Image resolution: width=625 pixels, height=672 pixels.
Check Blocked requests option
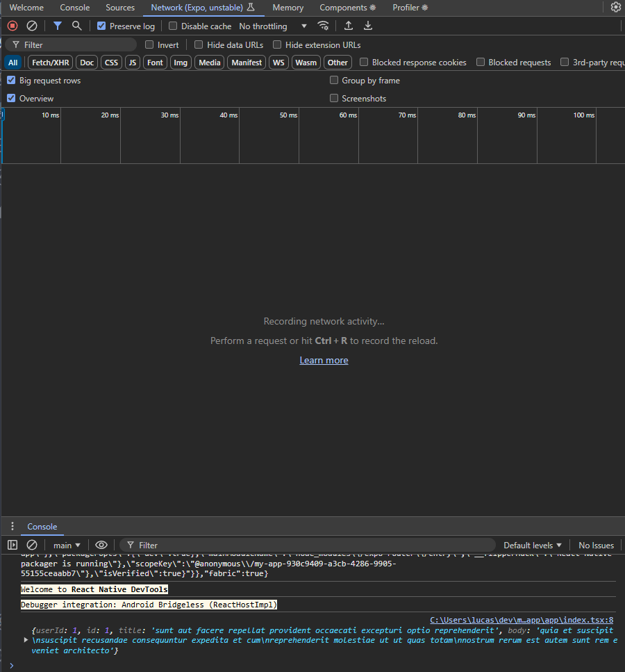coord(481,62)
